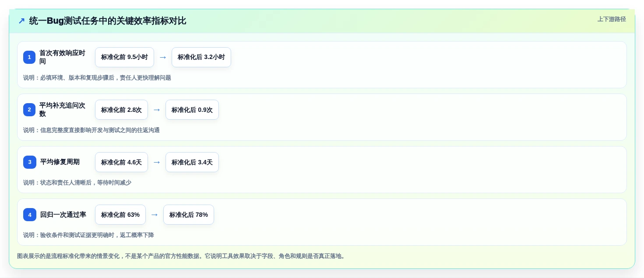Click the arrow between 63% and 78%

[155, 215]
